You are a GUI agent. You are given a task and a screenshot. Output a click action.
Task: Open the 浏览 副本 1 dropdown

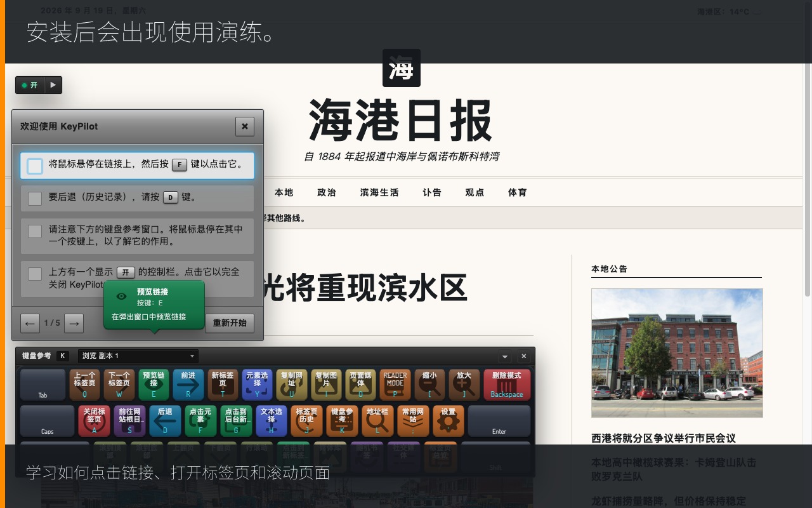138,356
